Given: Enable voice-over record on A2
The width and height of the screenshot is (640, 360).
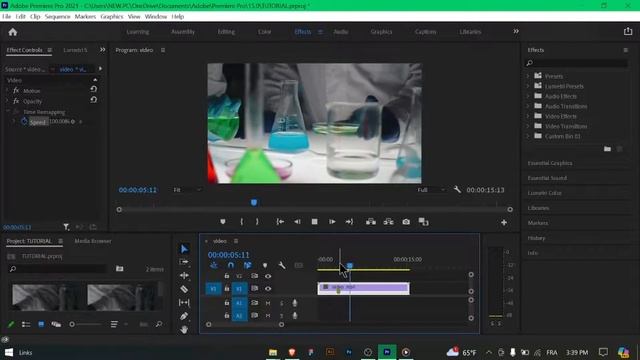Looking at the screenshot, I should [x=295, y=316].
